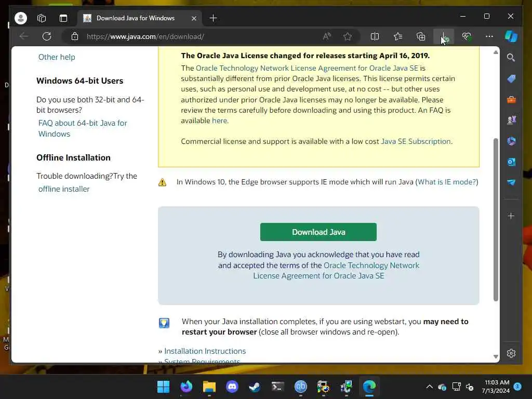Click the offline installer link

[64, 189]
